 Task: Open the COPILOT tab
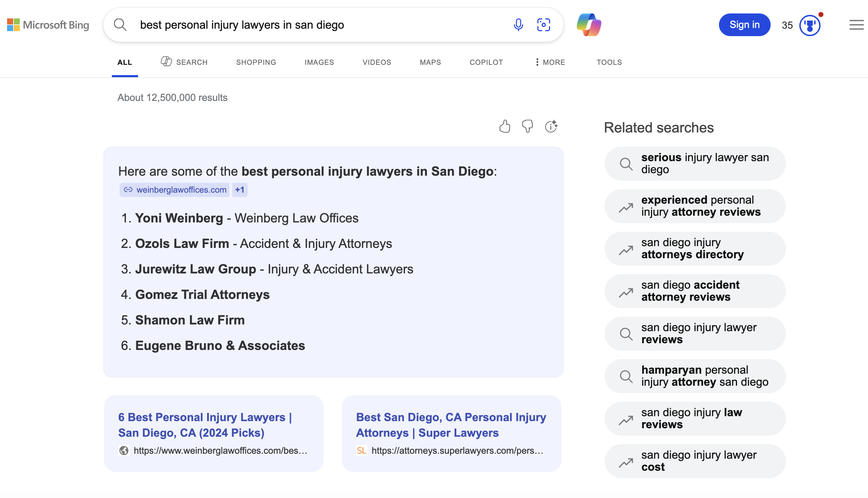pyautogui.click(x=486, y=62)
